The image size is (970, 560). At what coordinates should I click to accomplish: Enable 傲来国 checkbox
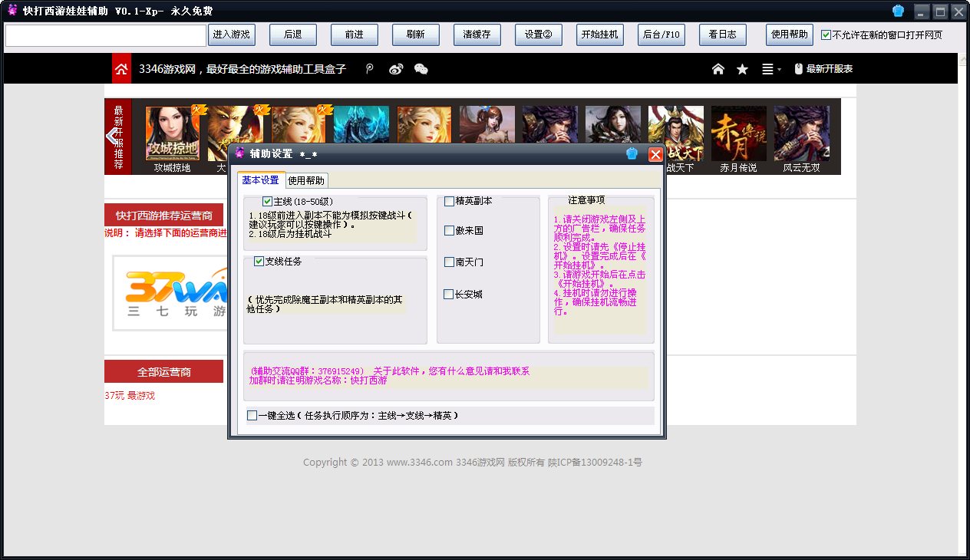tap(450, 231)
